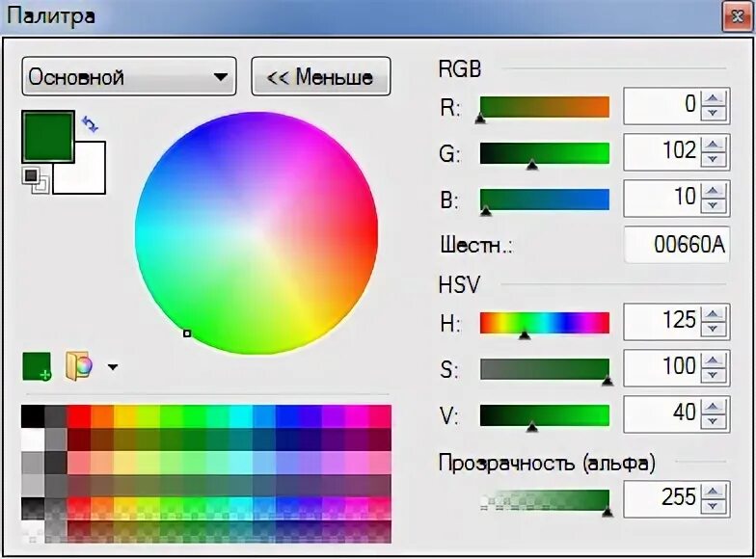
Task: Decrease B value with down arrow
Action: 714,206
